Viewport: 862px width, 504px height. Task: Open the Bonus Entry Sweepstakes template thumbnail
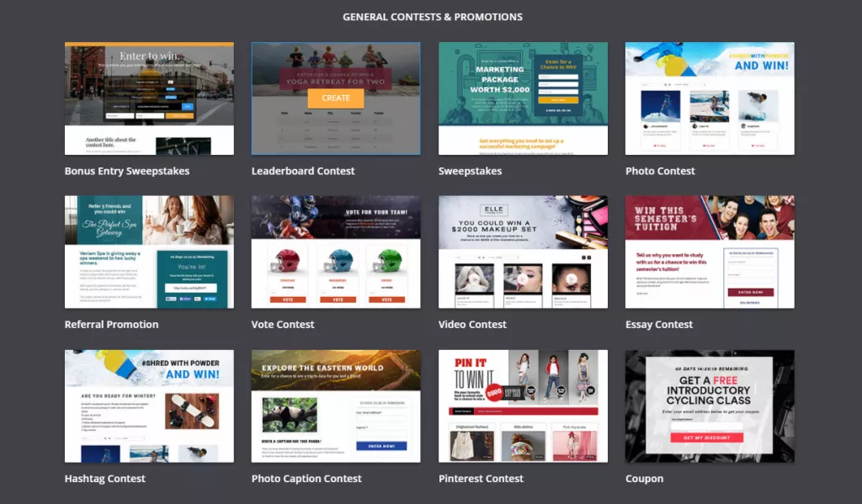(149, 98)
